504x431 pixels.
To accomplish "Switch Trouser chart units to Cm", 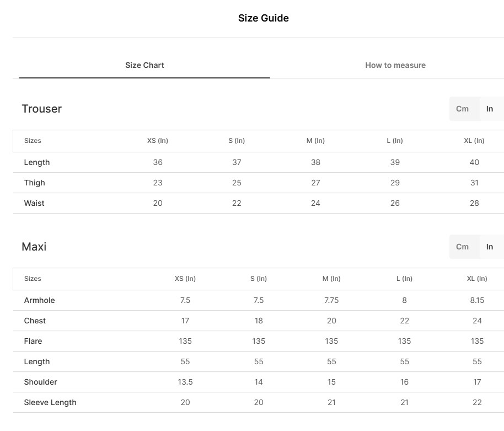I will (462, 109).
